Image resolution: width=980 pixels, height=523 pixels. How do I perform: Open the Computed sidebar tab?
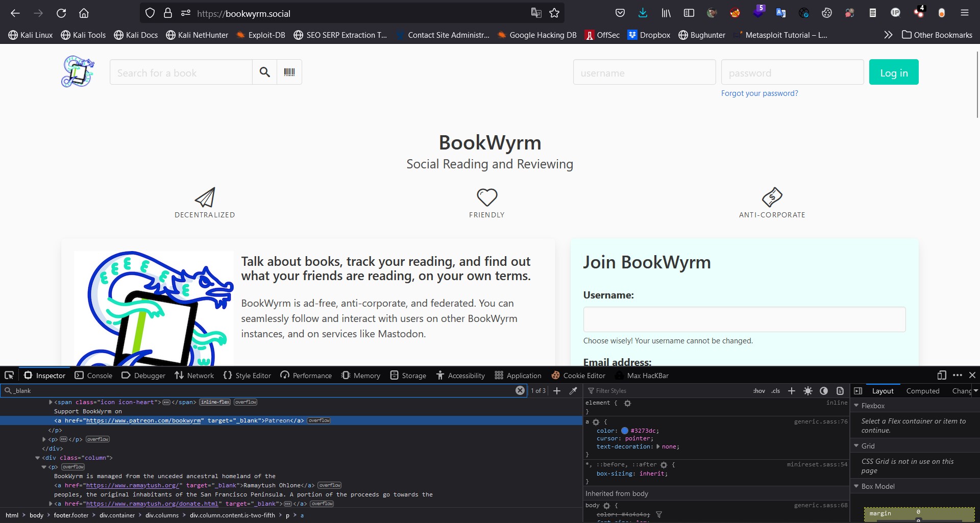[923, 391]
